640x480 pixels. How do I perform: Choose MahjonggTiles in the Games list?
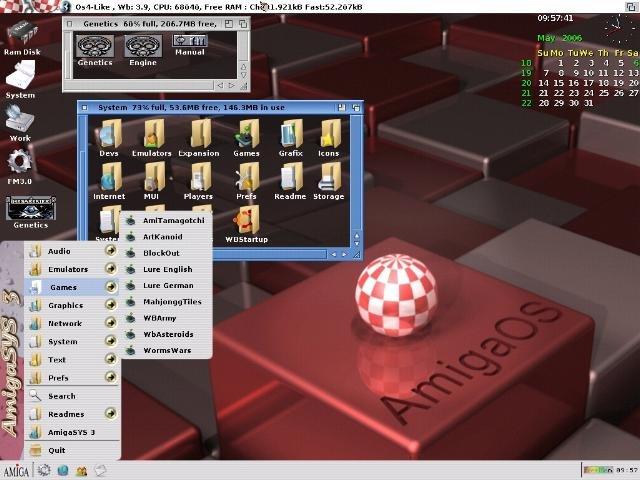(172, 301)
